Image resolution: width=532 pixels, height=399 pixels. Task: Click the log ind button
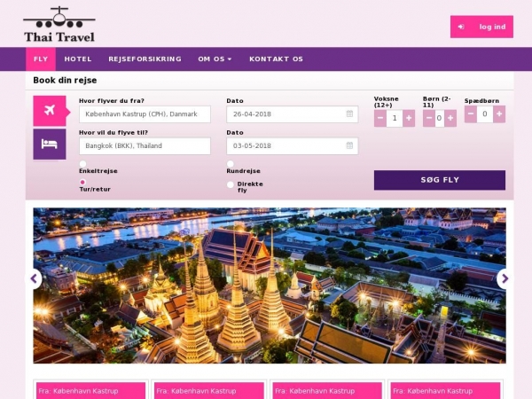coord(481,27)
